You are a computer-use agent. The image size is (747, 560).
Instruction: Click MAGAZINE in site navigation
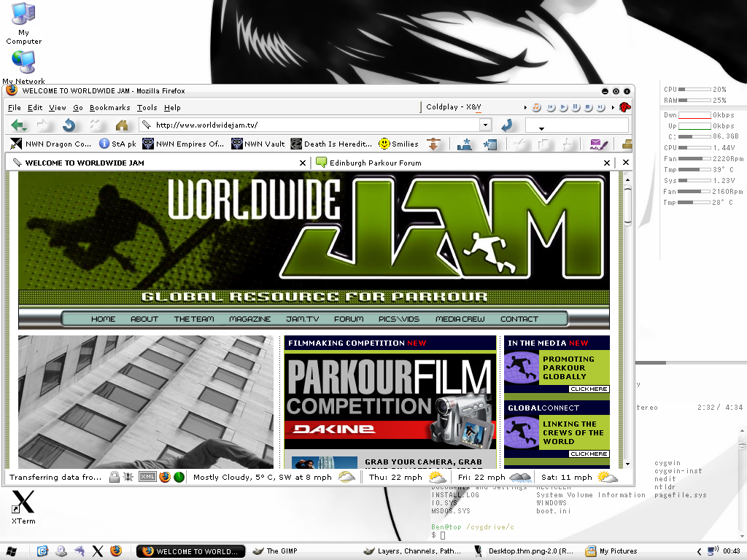point(249,319)
